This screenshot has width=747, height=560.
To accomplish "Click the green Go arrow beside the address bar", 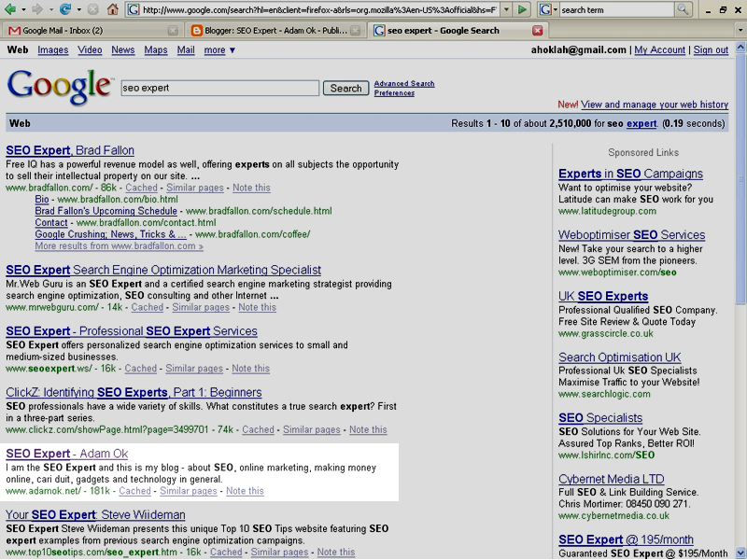I will click(522, 9).
